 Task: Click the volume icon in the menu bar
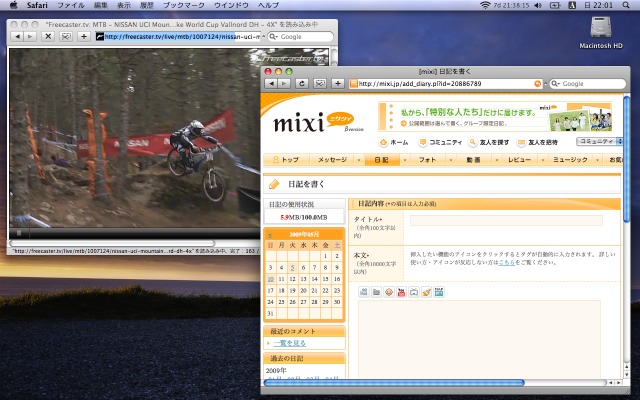538,5
